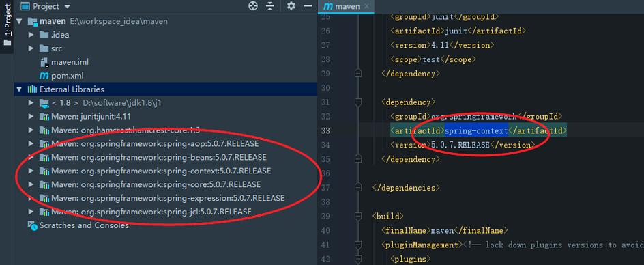Click the maven.iml file icon
This screenshot has height=265, width=644.
[x=44, y=62]
